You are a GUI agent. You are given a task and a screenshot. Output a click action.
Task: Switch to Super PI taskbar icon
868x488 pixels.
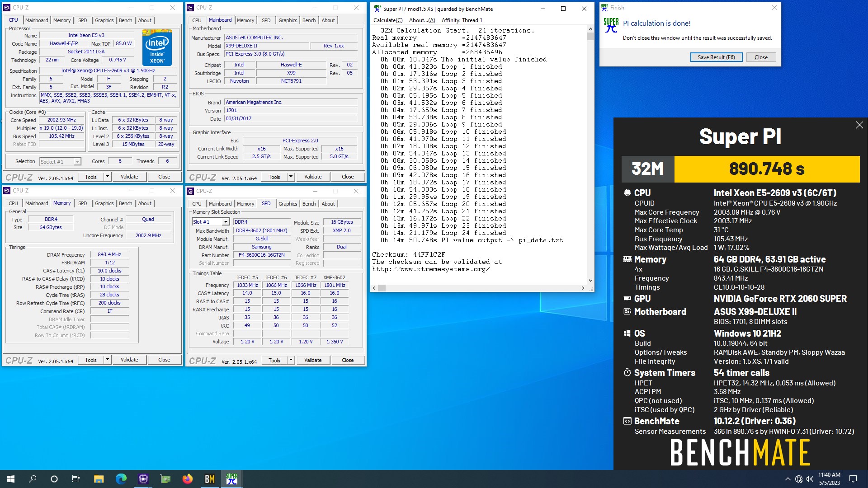click(x=231, y=479)
